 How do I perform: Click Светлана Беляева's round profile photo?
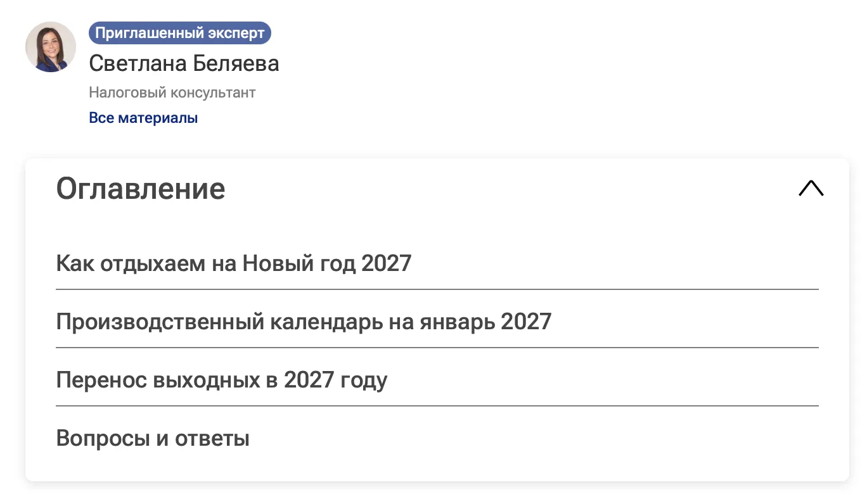coord(51,47)
